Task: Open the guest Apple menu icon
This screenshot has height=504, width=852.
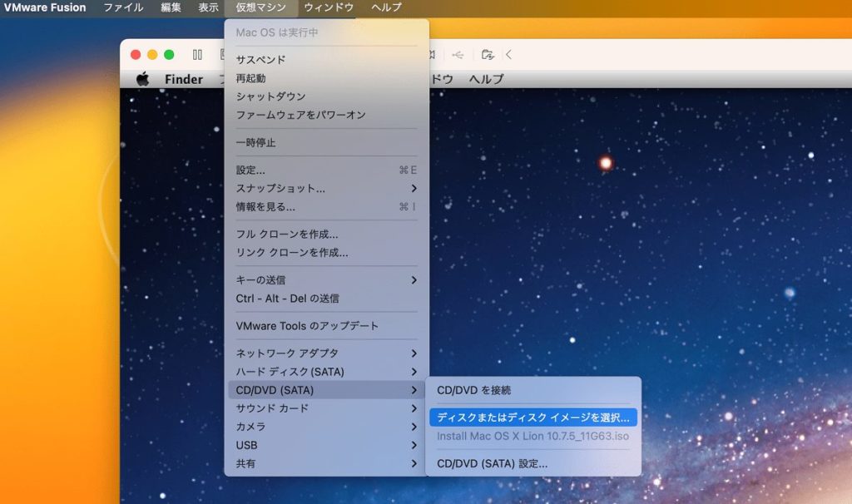Action: (142, 79)
